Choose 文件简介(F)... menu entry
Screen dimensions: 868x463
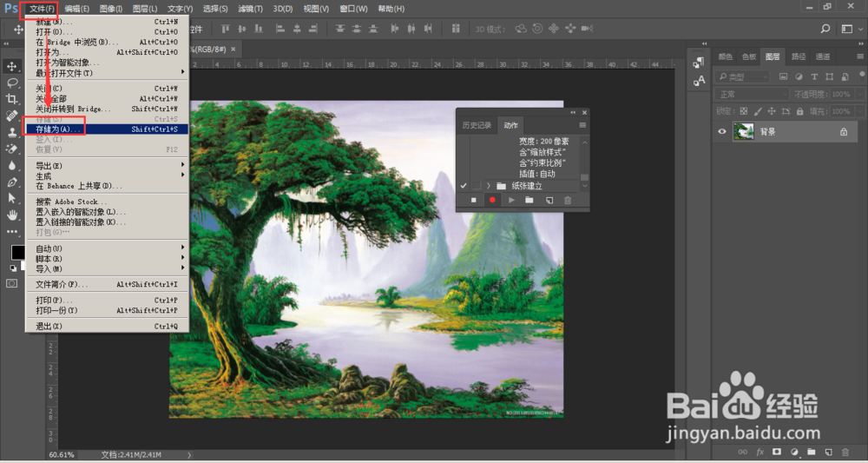click(107, 284)
